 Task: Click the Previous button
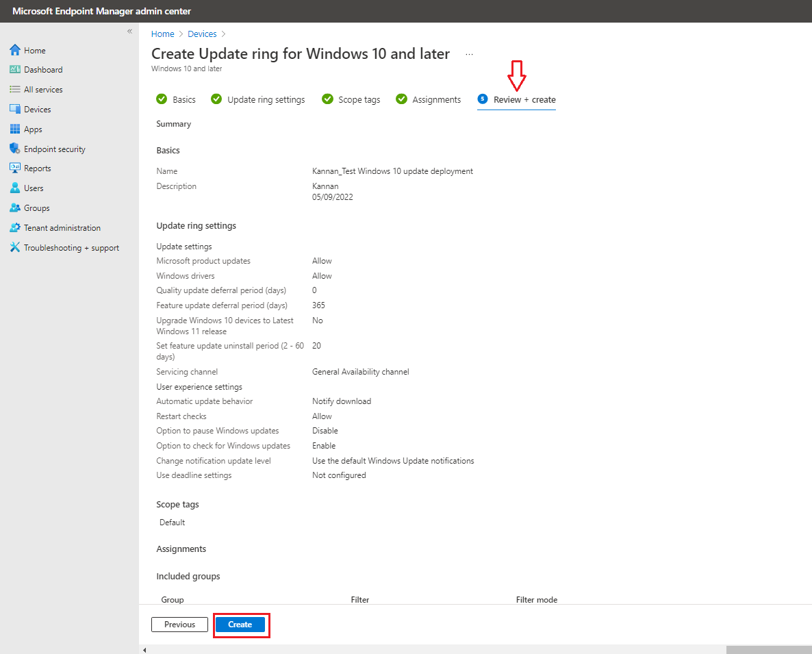[x=179, y=625]
